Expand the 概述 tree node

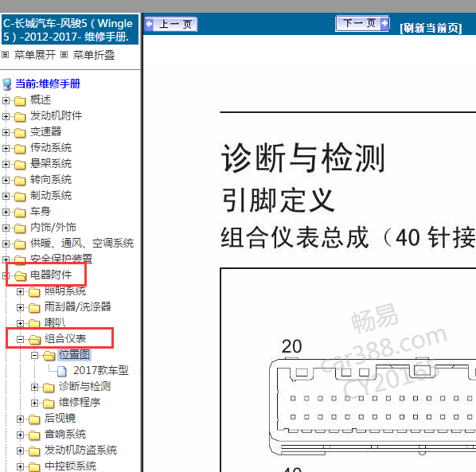click(x=6, y=100)
